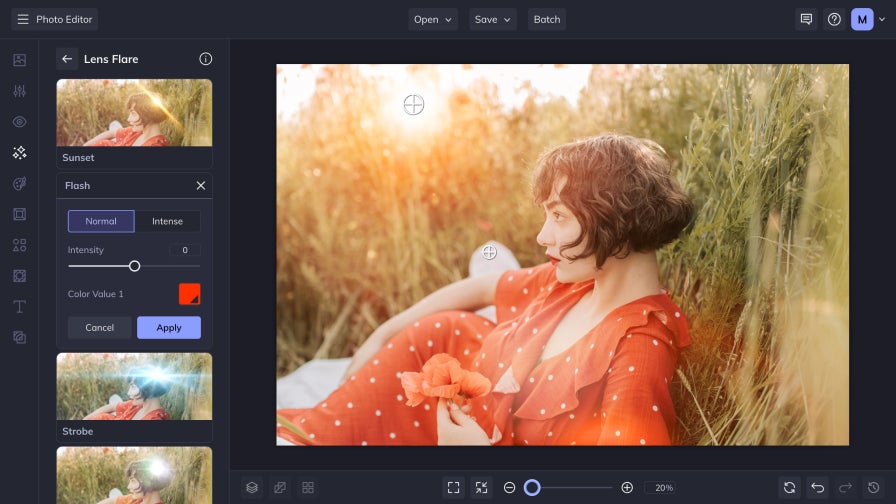Click the user avatar M
896x504 pixels.
tap(862, 19)
